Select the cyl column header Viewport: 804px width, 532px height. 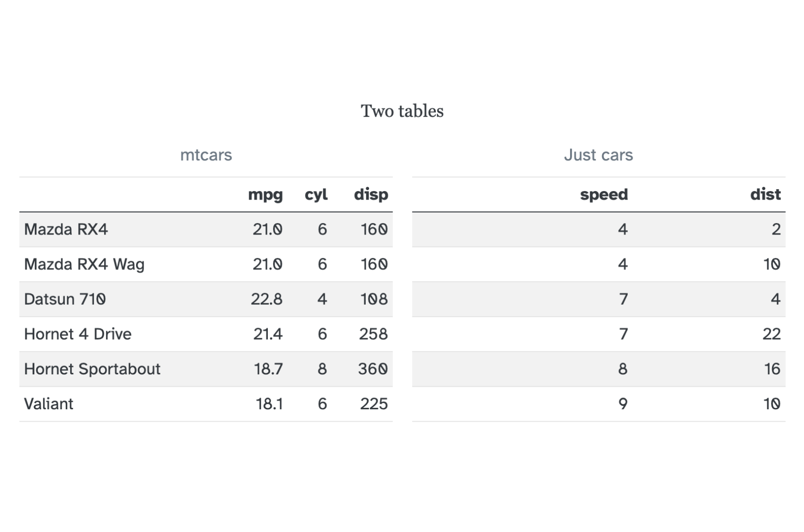(x=316, y=195)
